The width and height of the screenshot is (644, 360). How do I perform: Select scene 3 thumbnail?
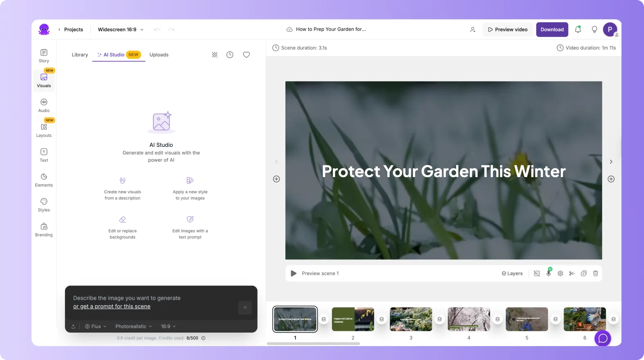click(411, 319)
